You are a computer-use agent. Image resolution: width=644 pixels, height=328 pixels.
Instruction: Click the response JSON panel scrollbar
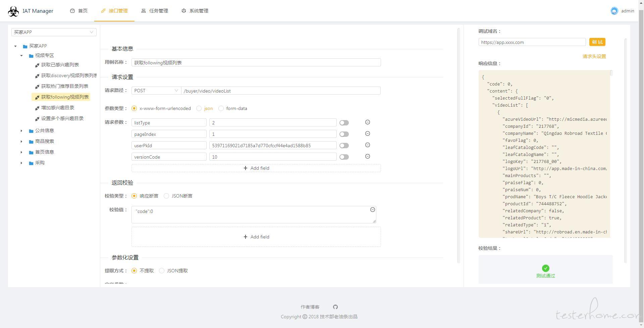[x=611, y=73]
